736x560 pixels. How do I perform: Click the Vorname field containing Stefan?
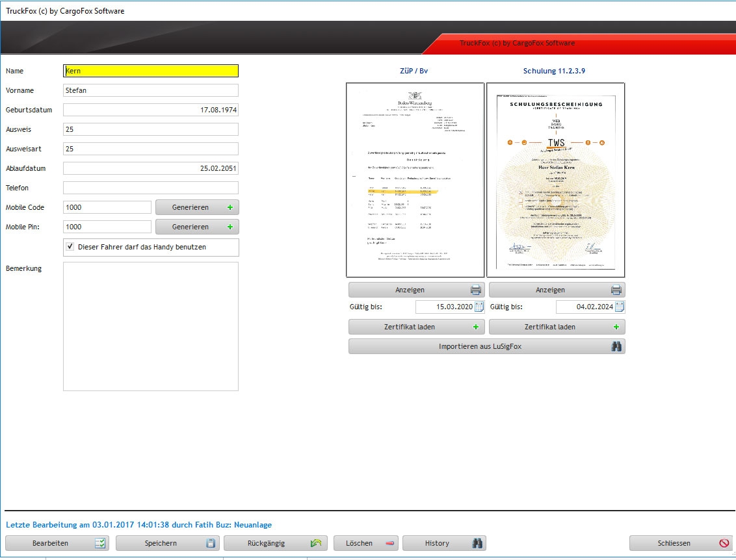(151, 90)
